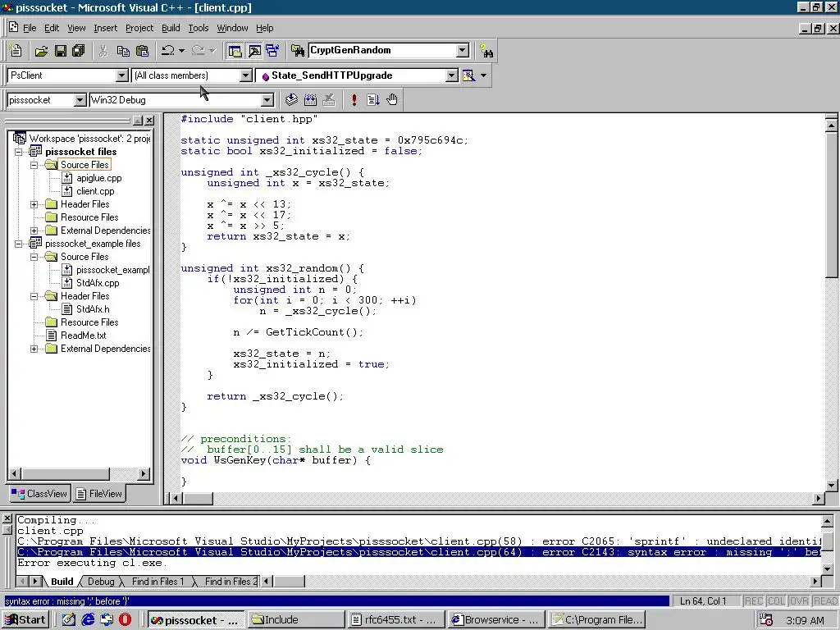
Task: Click the Execute Program red exclamation icon
Action: pos(354,99)
